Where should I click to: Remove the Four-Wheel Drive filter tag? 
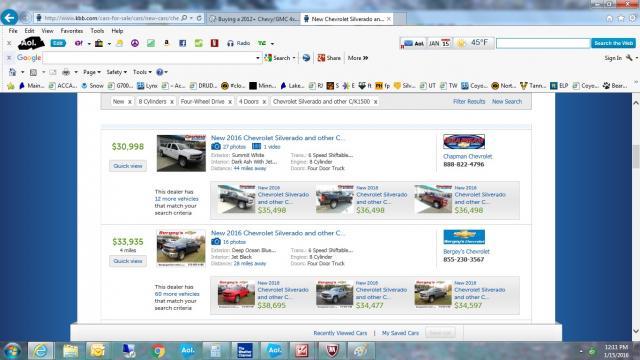point(230,102)
